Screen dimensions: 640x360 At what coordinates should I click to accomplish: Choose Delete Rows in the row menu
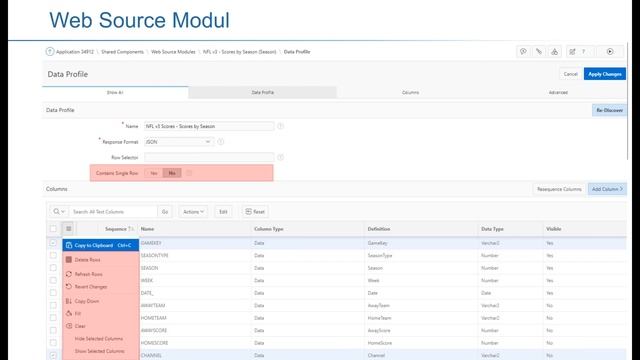[100, 260]
